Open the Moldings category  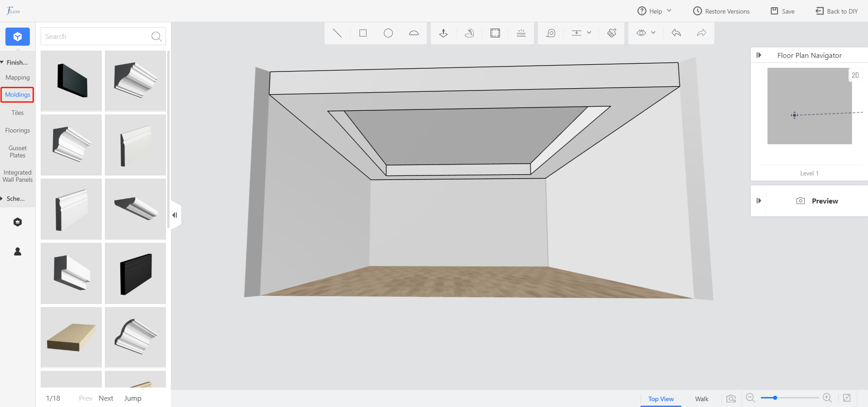18,95
